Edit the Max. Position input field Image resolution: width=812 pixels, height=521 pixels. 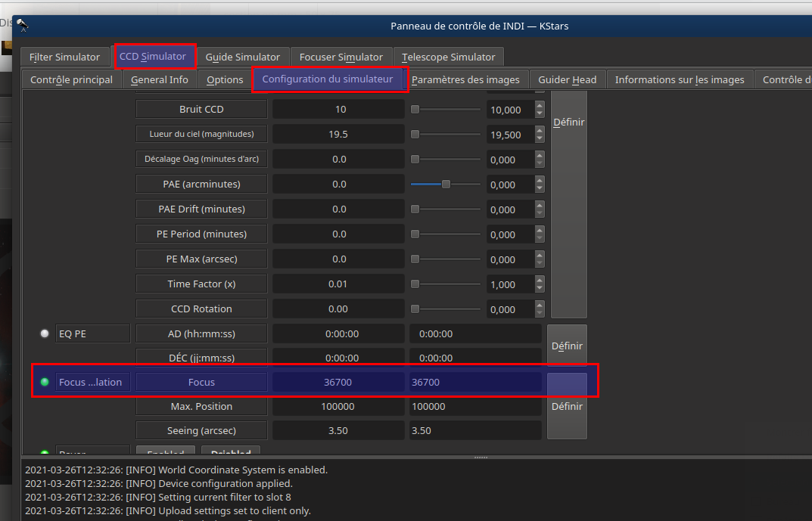475,406
